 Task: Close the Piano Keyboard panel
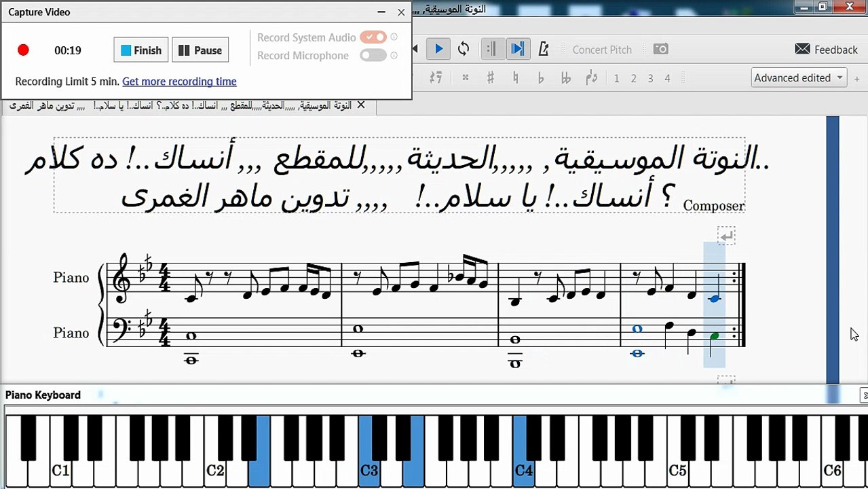[864, 395]
